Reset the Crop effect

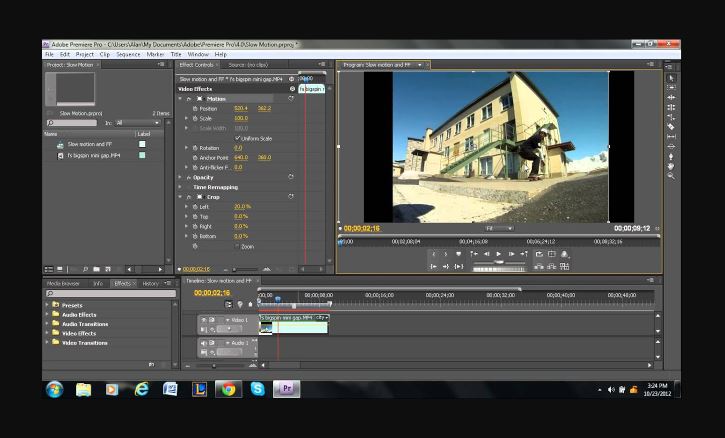[291, 197]
